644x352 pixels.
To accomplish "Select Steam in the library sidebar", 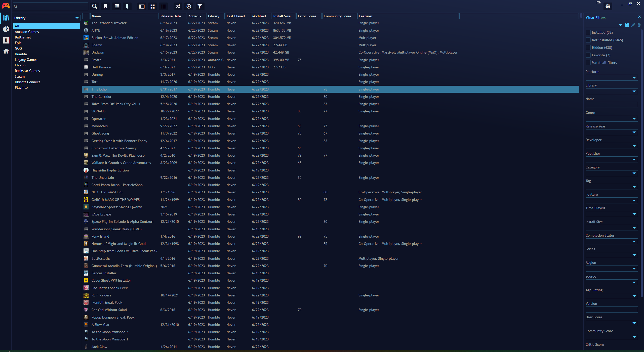I will point(20,76).
